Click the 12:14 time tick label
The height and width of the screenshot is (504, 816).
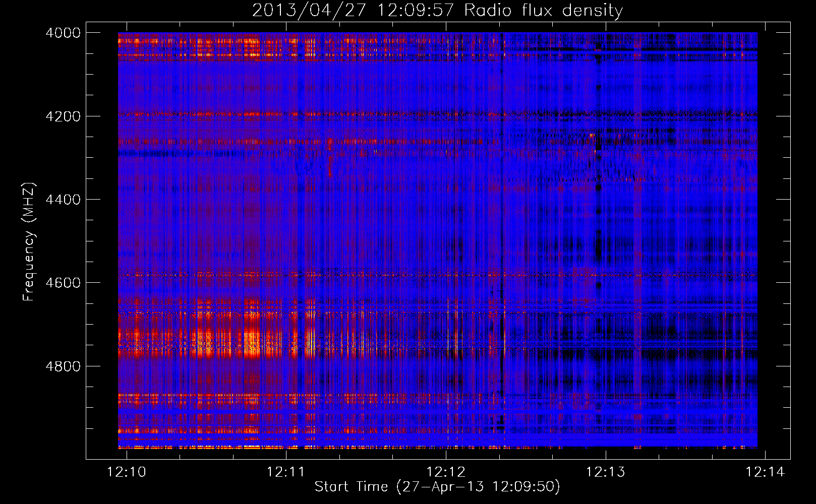pos(766,472)
